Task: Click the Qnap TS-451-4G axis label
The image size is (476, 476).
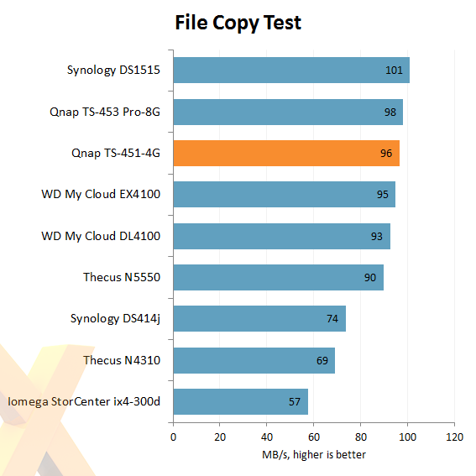Action: click(116, 153)
